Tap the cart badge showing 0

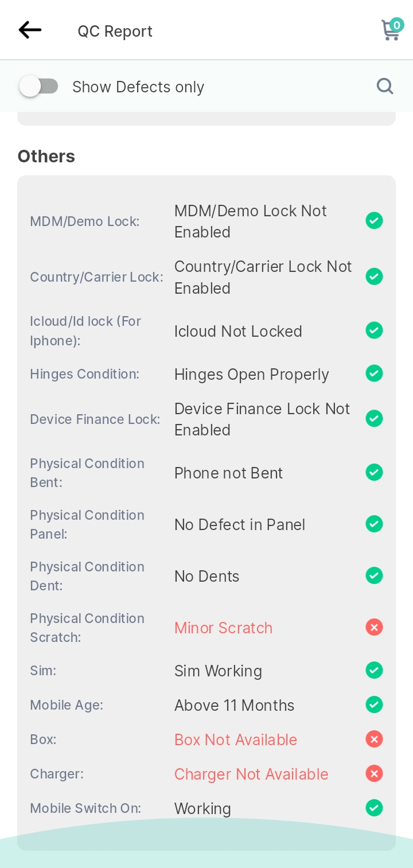click(397, 25)
